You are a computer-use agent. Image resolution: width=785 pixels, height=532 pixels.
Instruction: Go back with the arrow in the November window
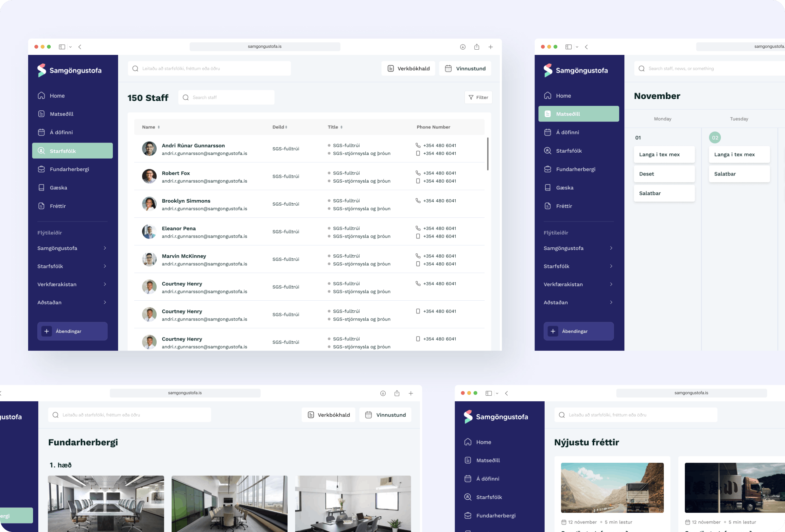pos(586,47)
